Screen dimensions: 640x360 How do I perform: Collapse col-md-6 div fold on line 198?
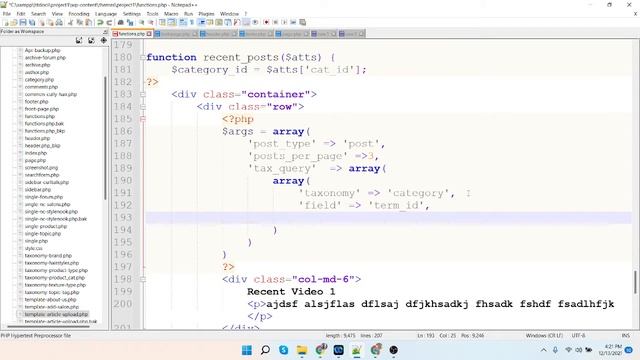point(143,279)
